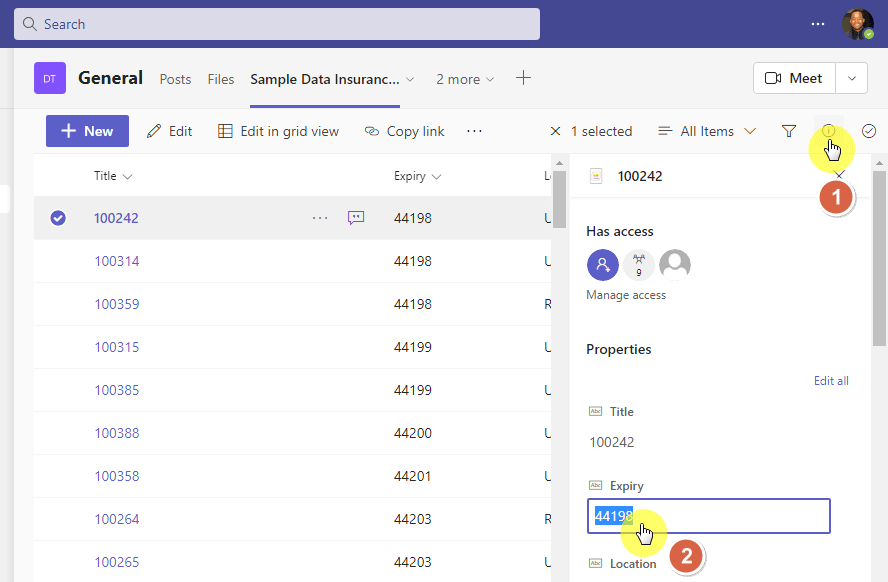Click Edit in the command bar

pyautogui.click(x=169, y=131)
